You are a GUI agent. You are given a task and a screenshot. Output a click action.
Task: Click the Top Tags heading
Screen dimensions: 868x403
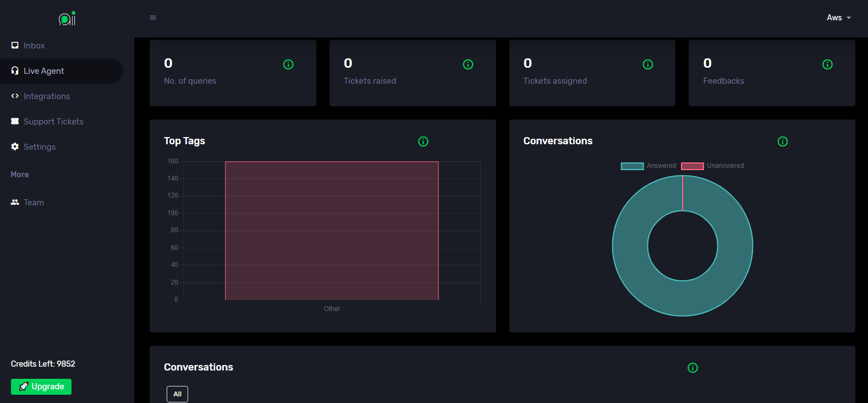click(184, 141)
